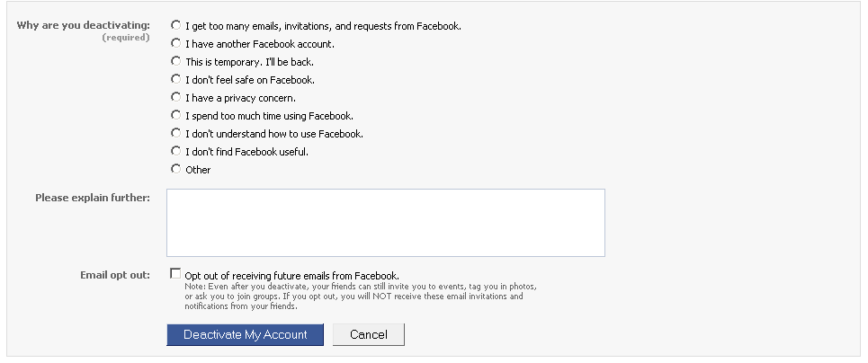868x363 pixels.
Task: Click the 'Email opt out:' field label
Action: coord(115,274)
